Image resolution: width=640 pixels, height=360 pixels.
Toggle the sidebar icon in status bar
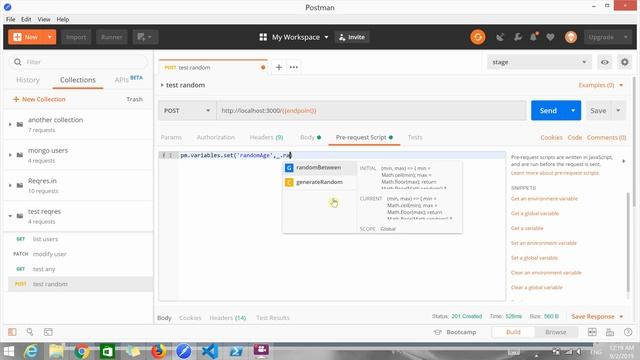click(12, 332)
